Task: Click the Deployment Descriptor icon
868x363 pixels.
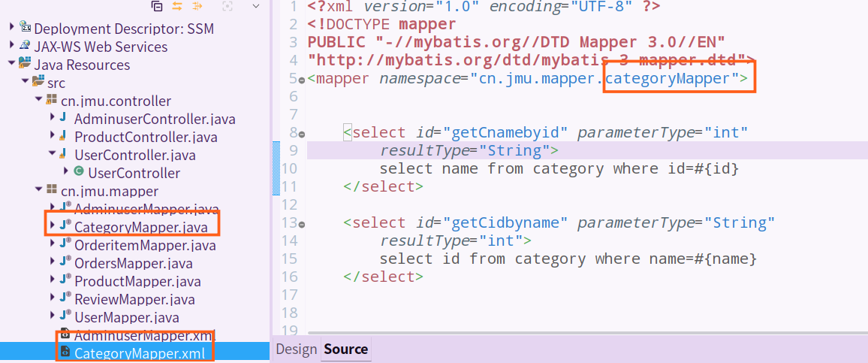Action: 26,27
